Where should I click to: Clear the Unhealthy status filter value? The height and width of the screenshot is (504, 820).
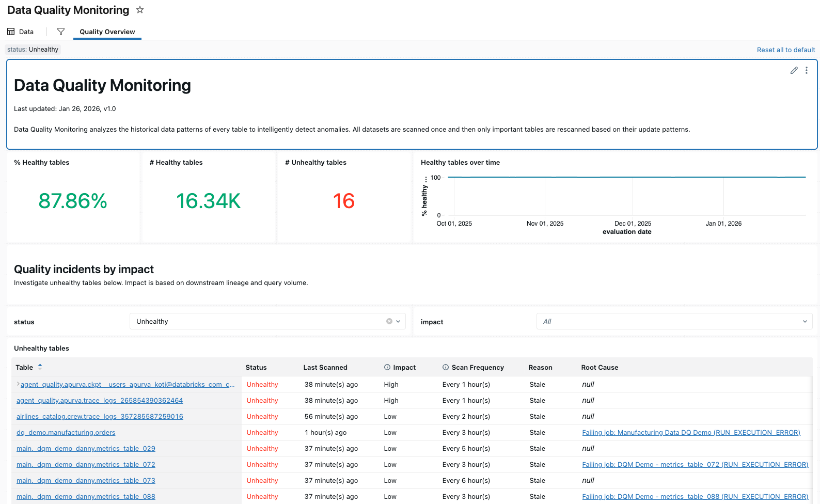point(389,321)
